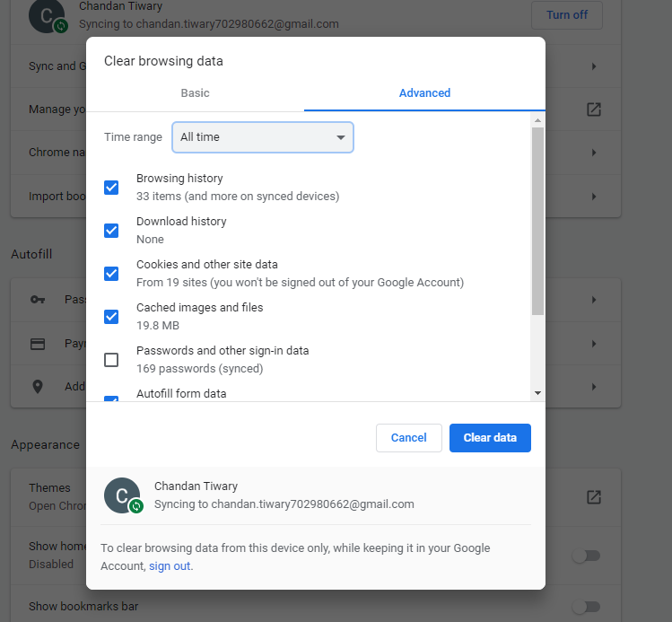Viewport: 672px width, 622px height.
Task: Click the Autofill section heading
Action: point(31,254)
